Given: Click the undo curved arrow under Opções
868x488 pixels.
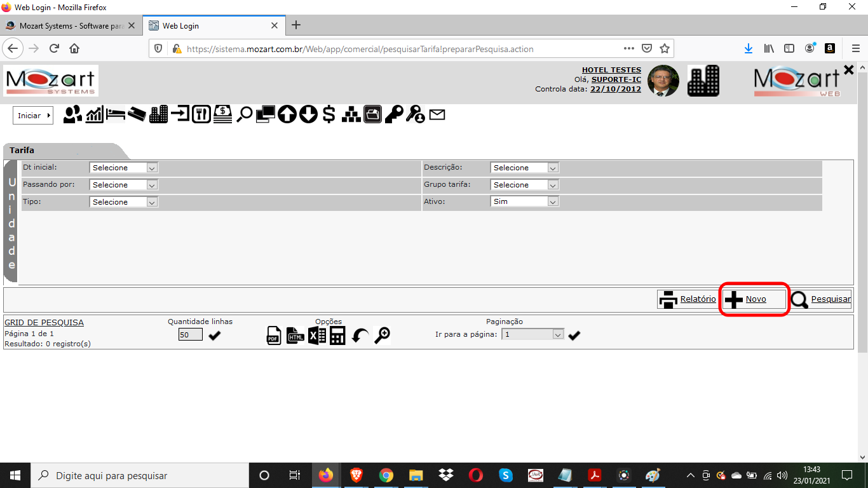Looking at the screenshot, I should pos(360,335).
